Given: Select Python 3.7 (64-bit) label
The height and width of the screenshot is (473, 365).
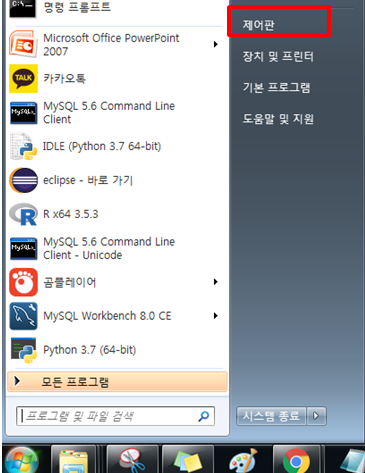Looking at the screenshot, I should tap(90, 350).
